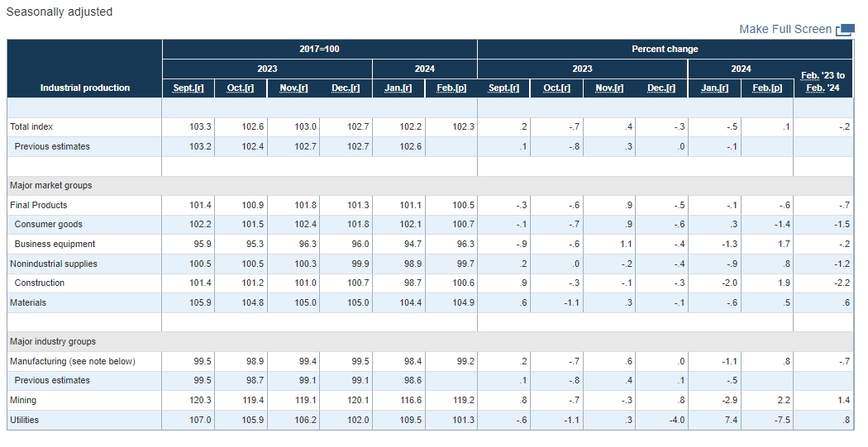Select Feb.[p] header under 2017=100 section
Screen dimensions: 868x447
coord(451,88)
